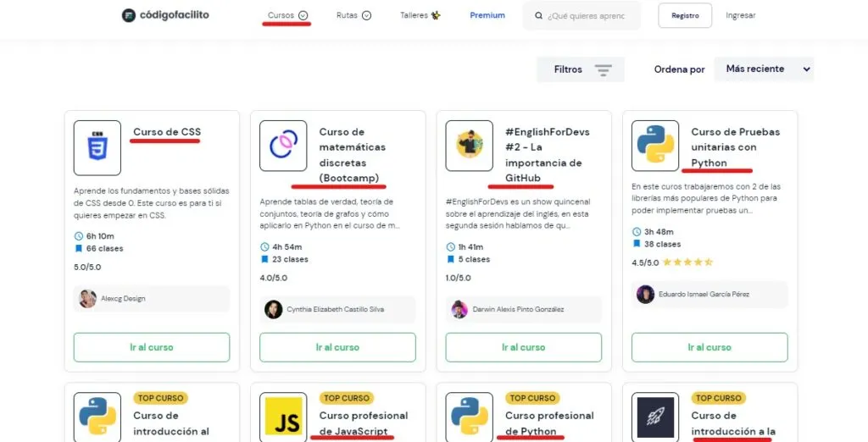Open instructor Darwin Alexis Pinto González name
868x442 pixels.
[x=518, y=309]
